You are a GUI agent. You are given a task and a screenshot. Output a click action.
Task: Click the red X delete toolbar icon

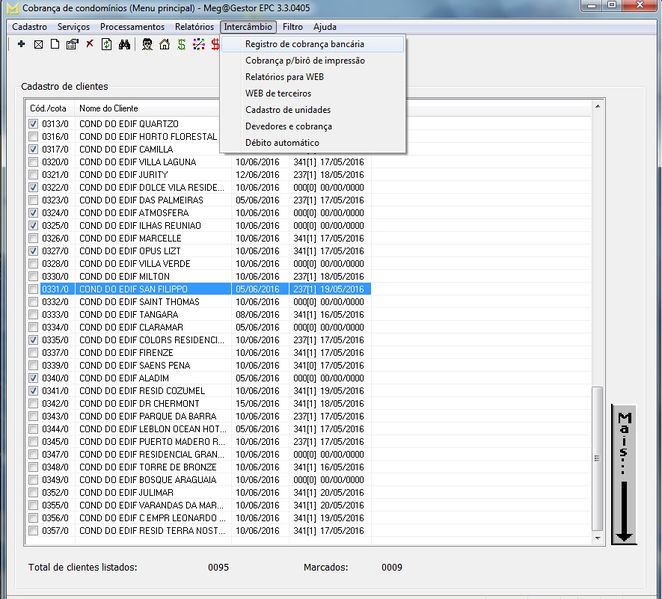coord(89,45)
